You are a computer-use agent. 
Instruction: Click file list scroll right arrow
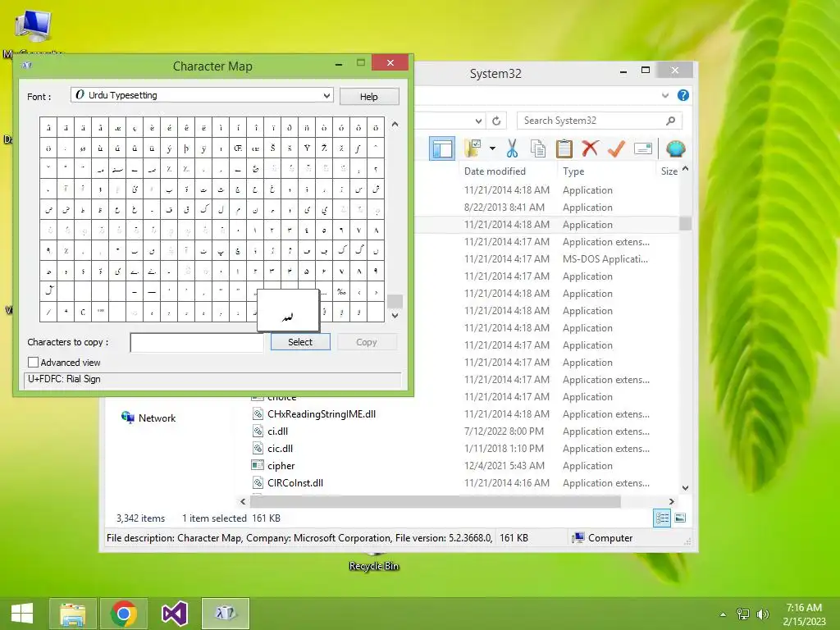[672, 501]
